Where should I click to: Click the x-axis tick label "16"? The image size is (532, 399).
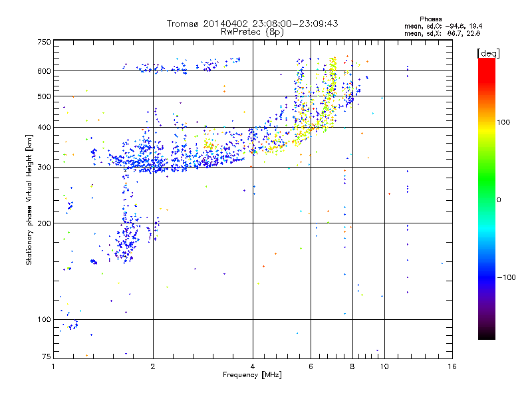click(x=452, y=366)
